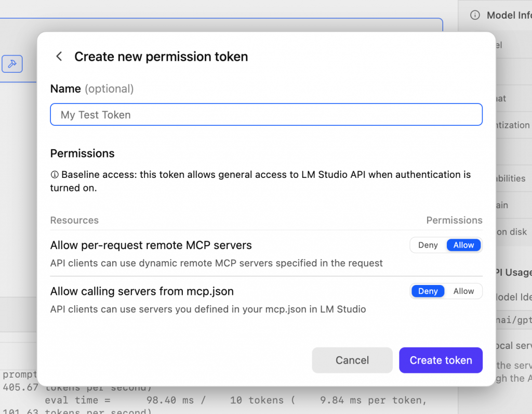Click the info icon beside Model Info
Viewport: 532px width, 414px height.
pos(474,15)
